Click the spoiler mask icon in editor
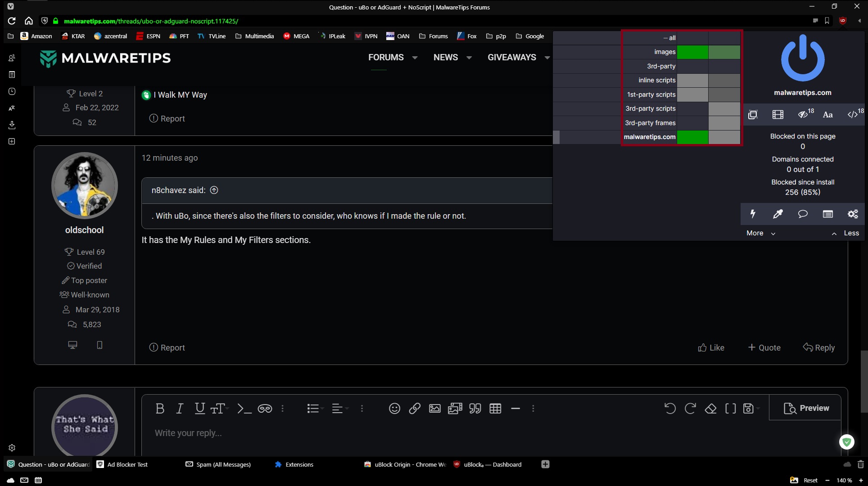This screenshot has width=868, height=486. pos(265,409)
